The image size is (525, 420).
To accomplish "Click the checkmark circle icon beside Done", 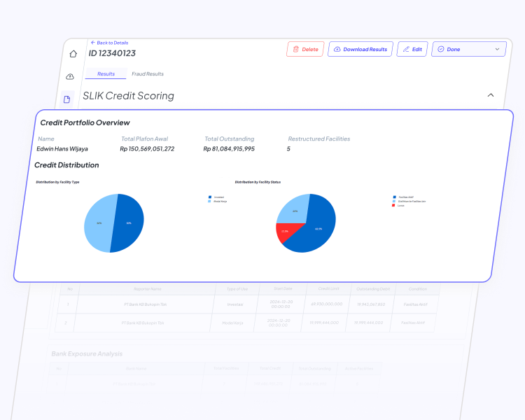I will pos(441,50).
